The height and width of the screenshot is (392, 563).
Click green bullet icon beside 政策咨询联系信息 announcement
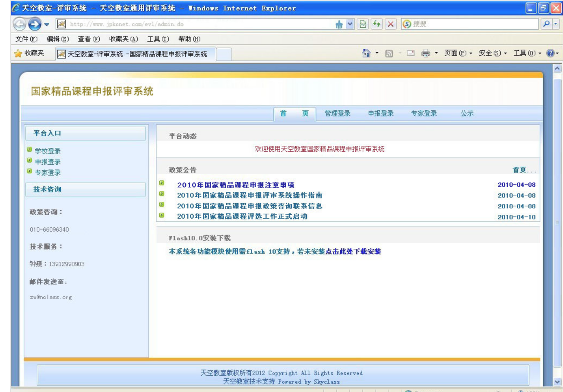(162, 204)
